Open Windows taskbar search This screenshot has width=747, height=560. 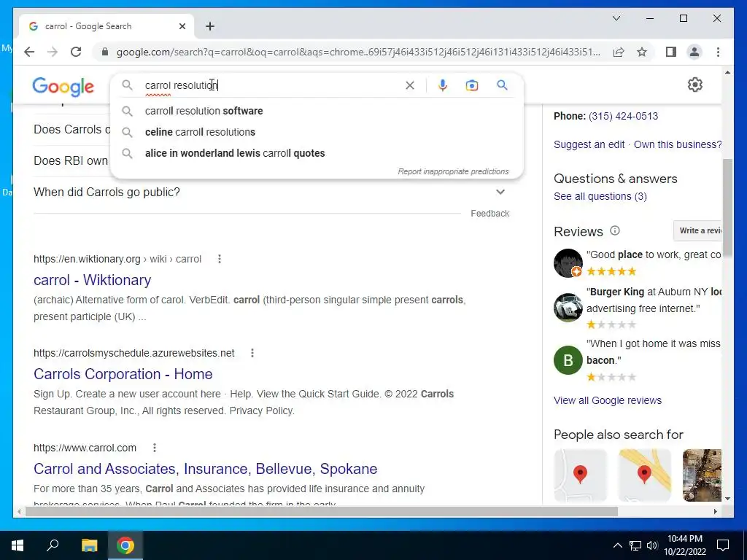coord(53,545)
